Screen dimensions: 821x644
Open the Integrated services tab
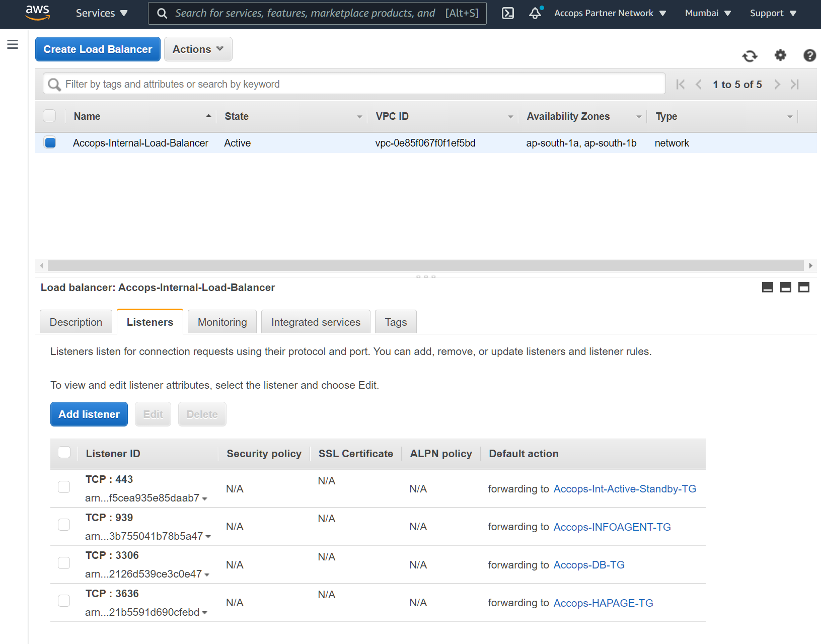(316, 322)
